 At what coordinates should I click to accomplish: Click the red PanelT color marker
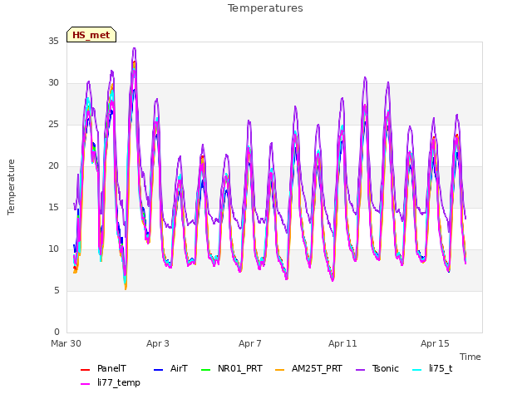coord(85,369)
